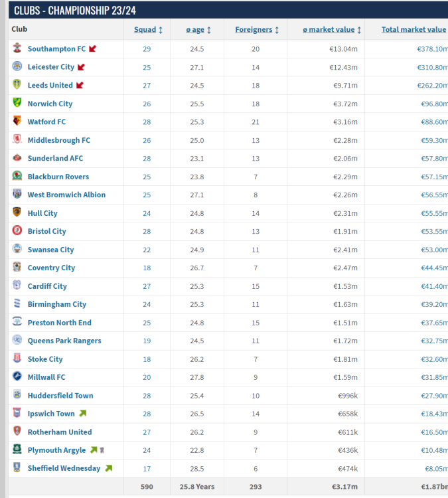Open the Preston North End link
The height and width of the screenshot is (498, 448).
coord(59,323)
